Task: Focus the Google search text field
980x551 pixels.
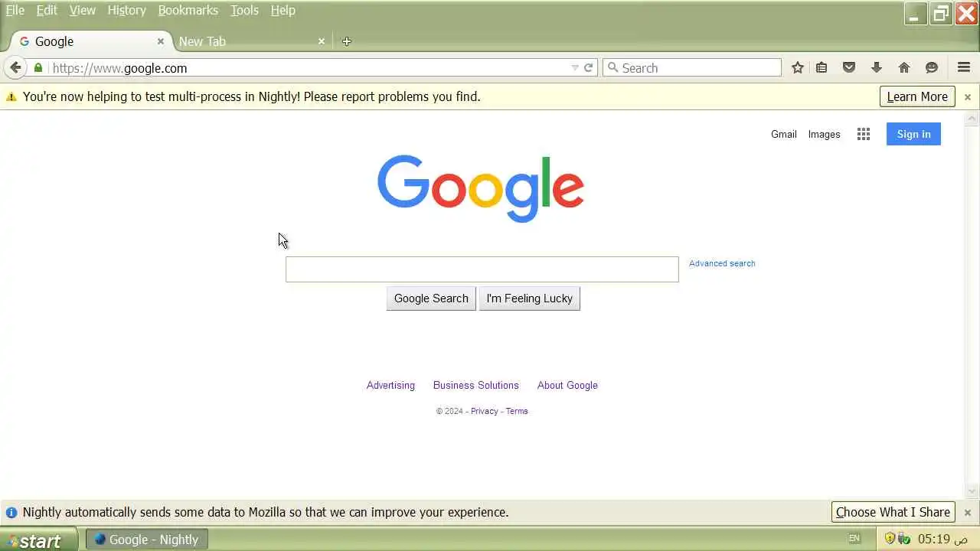Action: pos(482,269)
